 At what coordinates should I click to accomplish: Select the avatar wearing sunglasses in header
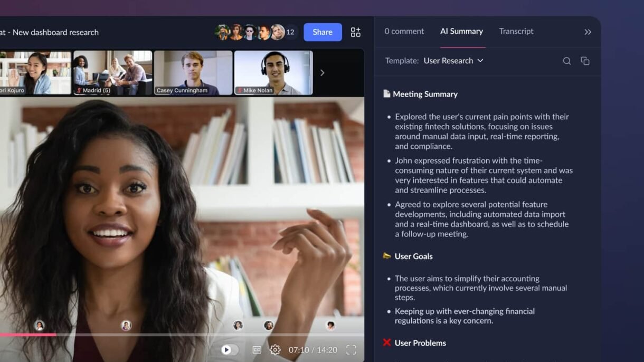click(250, 32)
